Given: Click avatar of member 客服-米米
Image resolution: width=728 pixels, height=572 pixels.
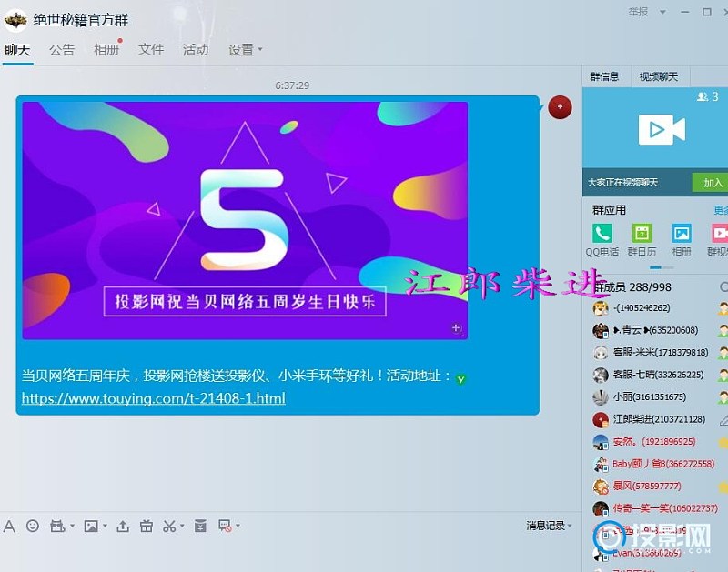Looking at the screenshot, I should coord(601,353).
